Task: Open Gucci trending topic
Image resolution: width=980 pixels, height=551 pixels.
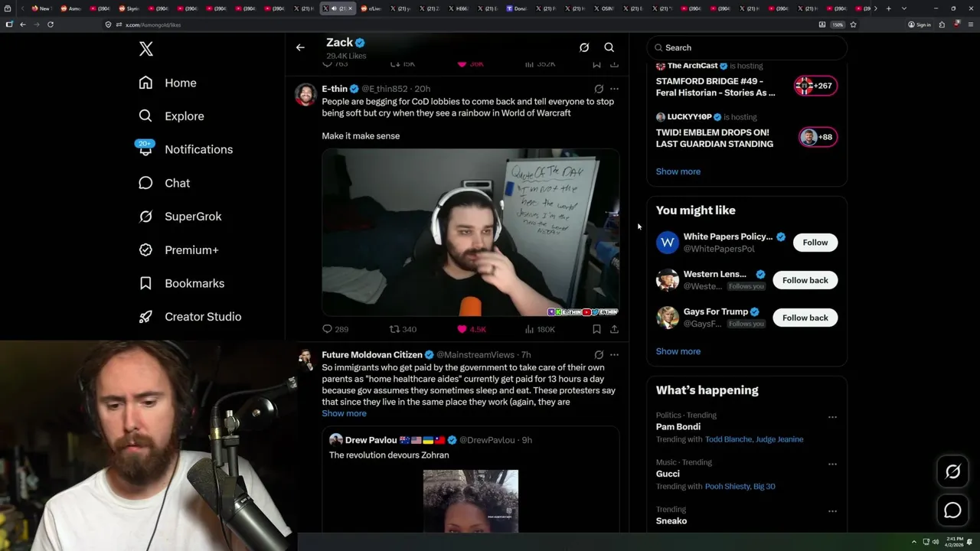Action: (668, 474)
